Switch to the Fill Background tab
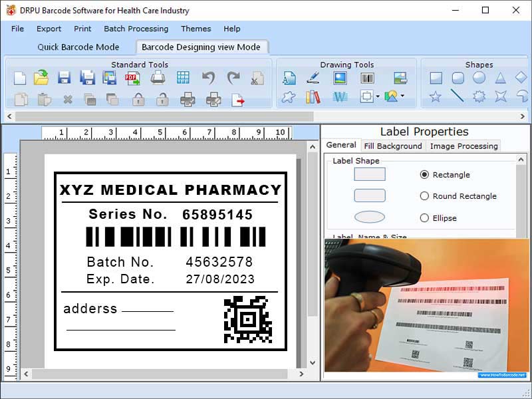Viewport: 532px width, 399px height. (x=393, y=145)
